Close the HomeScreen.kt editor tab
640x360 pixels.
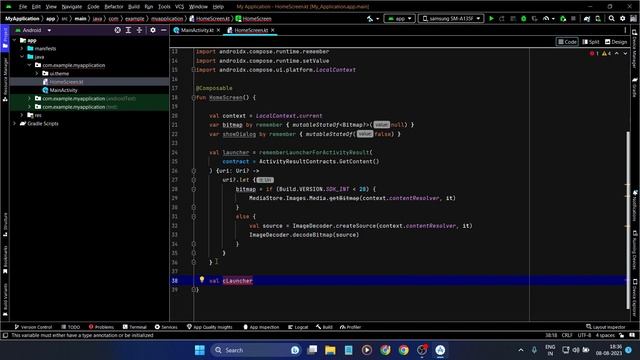273,30
